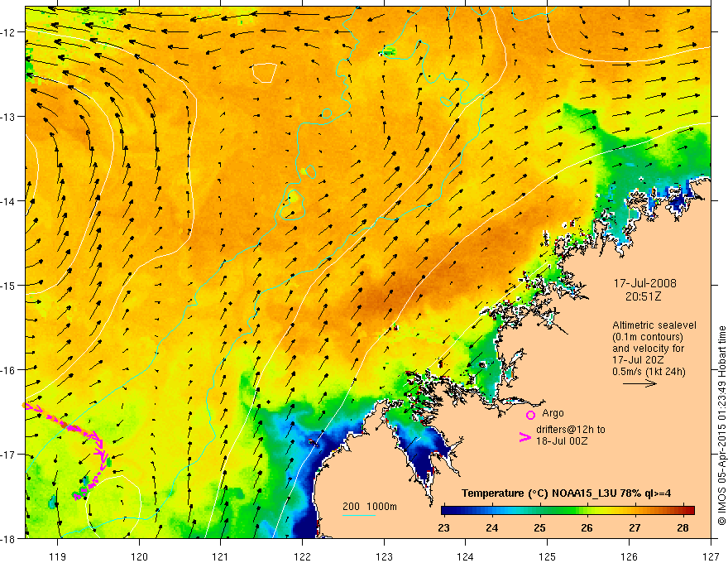Screen dimensions: 728x563
Task: Click the longitude axis label '120'
Action: (139, 556)
